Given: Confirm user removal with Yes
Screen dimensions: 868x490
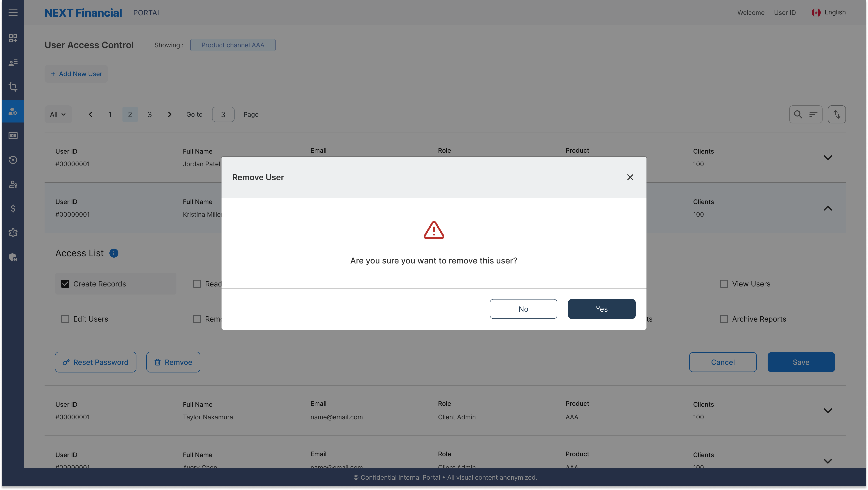Looking at the screenshot, I should [x=601, y=309].
